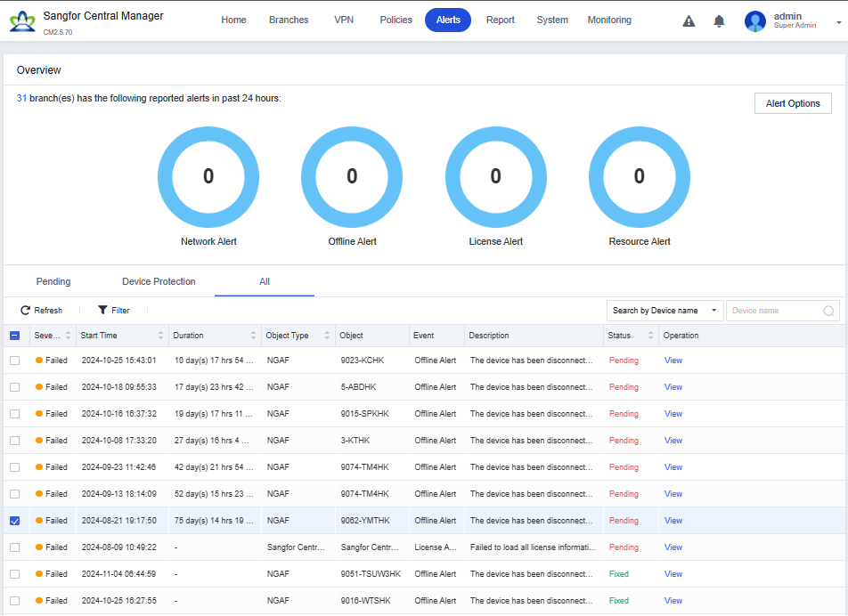Check the 9023-KCHK row checkbox
This screenshot has width=848, height=616.
(14, 361)
